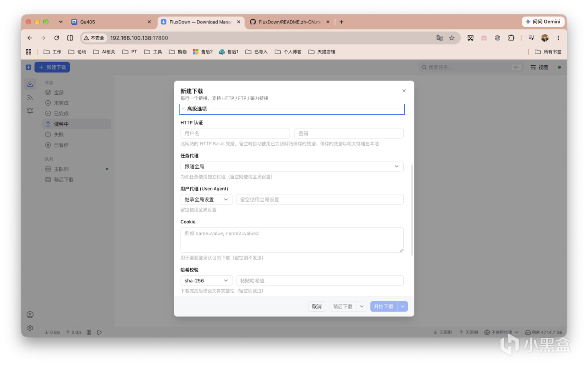The image size is (588, 365).
Task: Click the 搜索任务 search box
Action: click(x=471, y=67)
